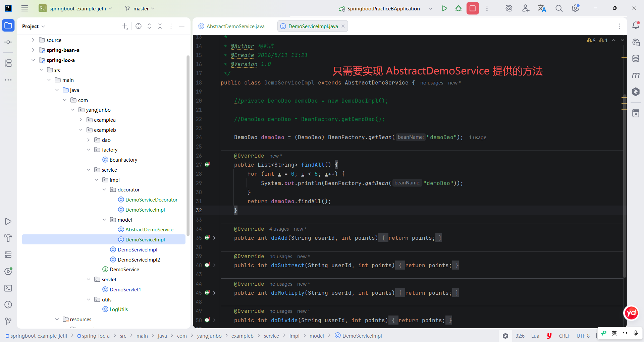The height and width of the screenshot is (342, 644).
Task: Click the translate icon in the title bar
Action: pos(542,8)
